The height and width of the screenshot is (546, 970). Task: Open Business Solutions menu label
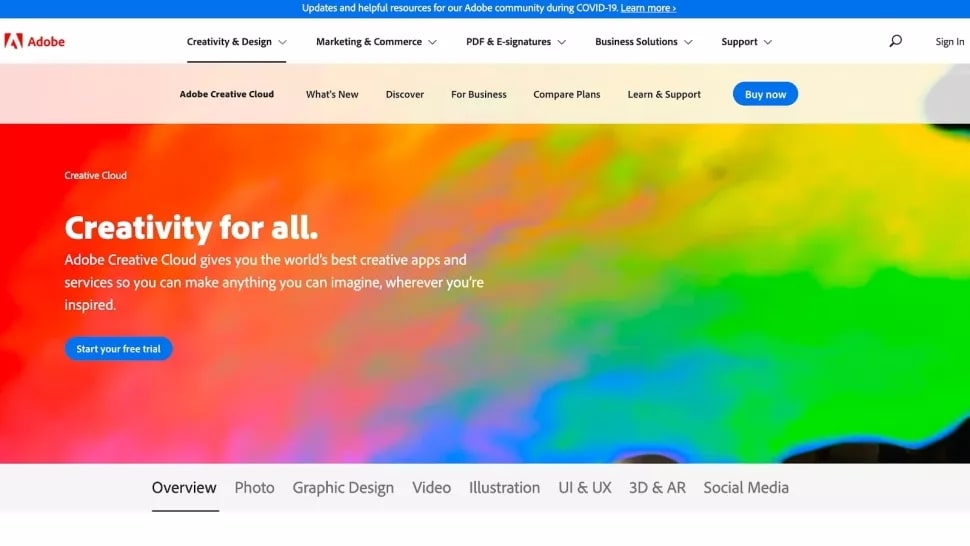pos(636,41)
